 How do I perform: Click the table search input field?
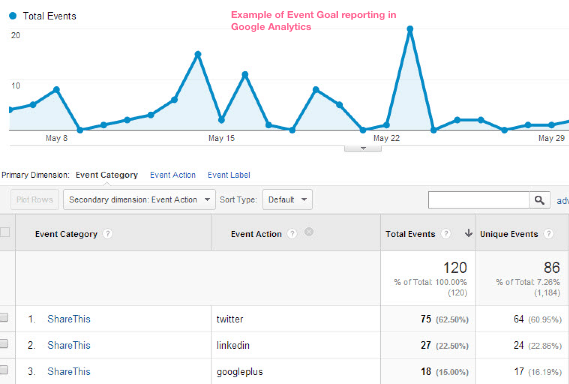pyautogui.click(x=479, y=200)
